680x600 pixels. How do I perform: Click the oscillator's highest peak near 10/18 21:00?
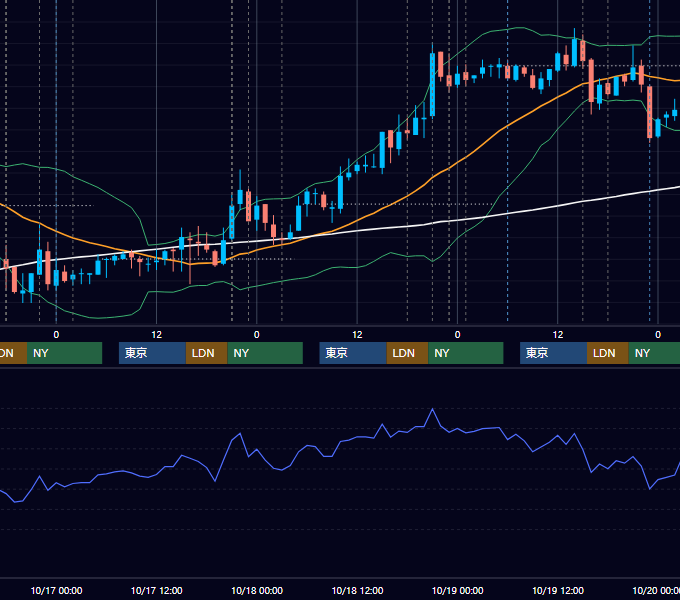432,409
